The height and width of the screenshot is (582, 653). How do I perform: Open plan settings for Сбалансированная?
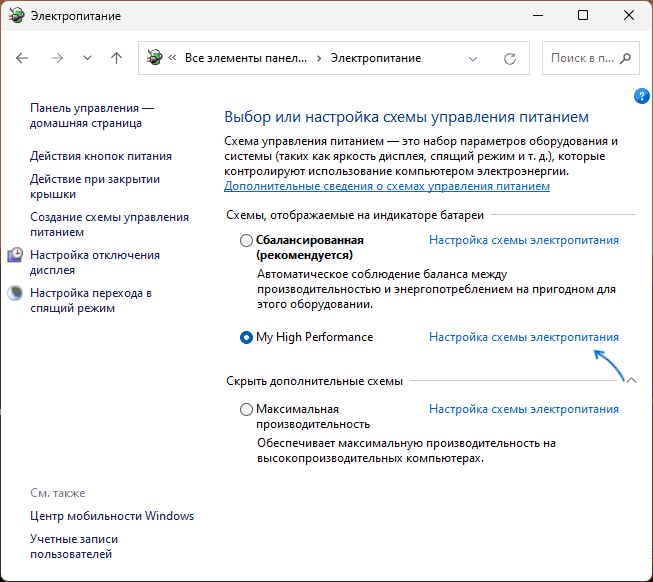pos(524,240)
